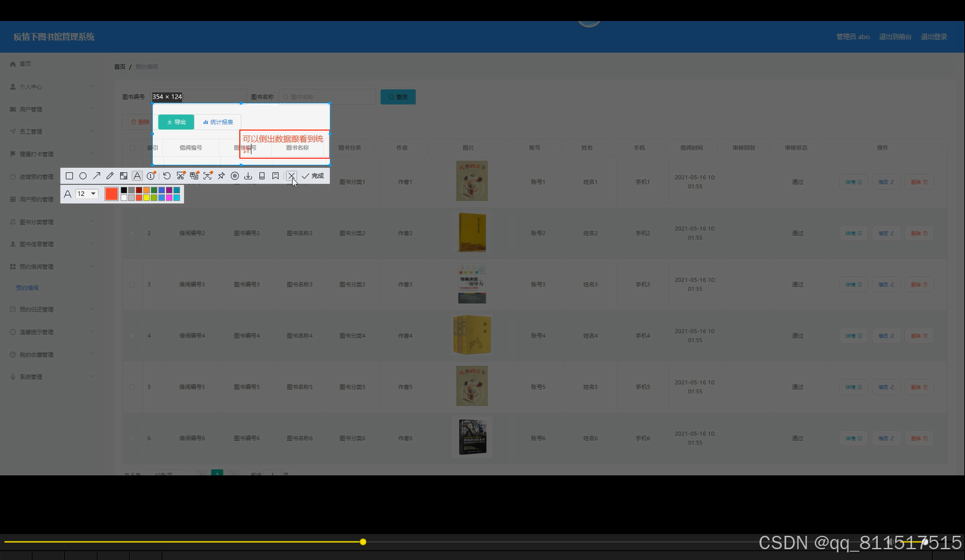
Task: Select the ellipse annotation tool
Action: tap(83, 176)
